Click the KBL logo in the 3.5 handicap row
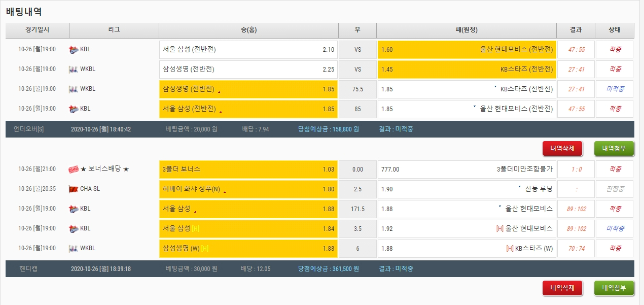The image size is (644, 305). 74,228
